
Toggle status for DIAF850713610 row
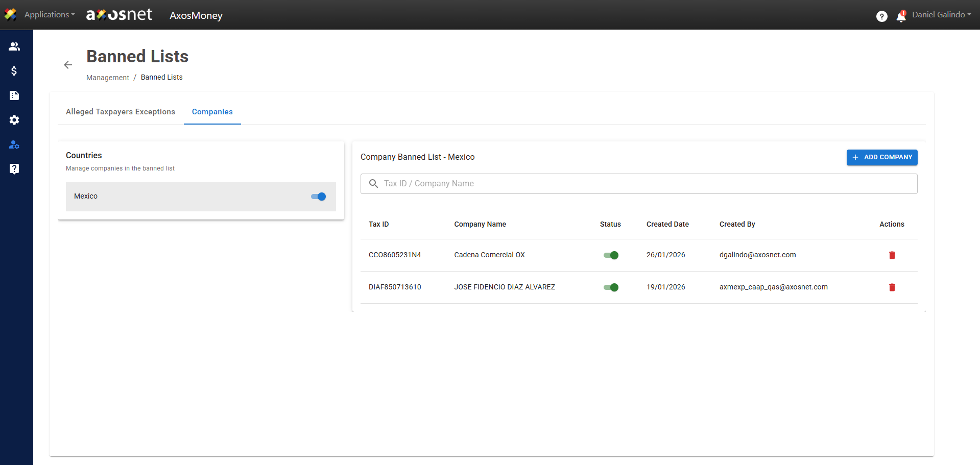[x=611, y=287]
